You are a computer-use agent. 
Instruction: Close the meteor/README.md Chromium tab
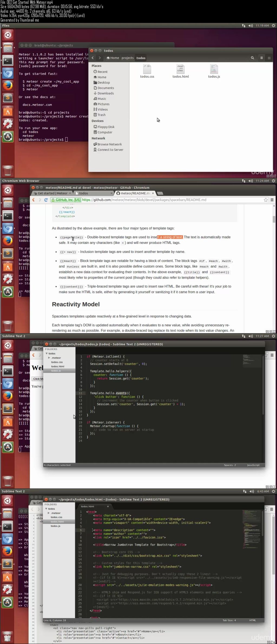click(153, 193)
